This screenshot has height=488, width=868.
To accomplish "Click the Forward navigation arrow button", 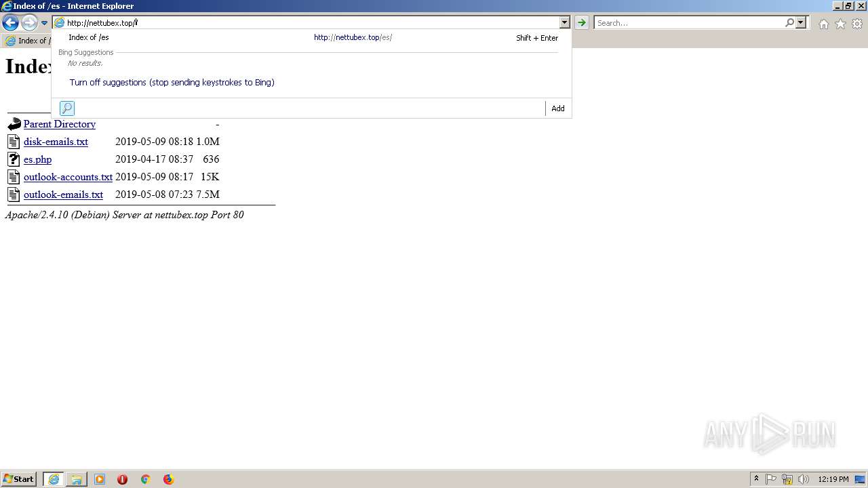I will (29, 23).
